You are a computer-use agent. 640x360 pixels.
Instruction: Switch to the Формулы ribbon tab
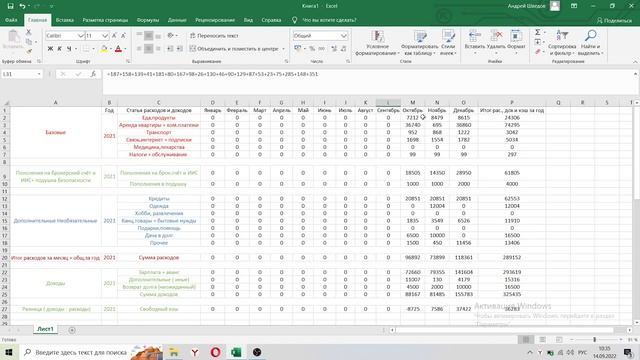[x=148, y=20]
